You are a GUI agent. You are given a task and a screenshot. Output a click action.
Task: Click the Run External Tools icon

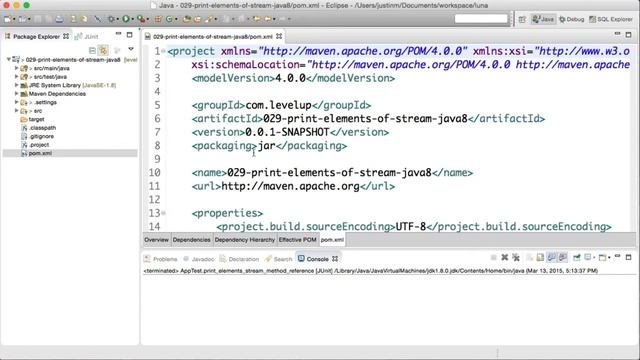pyautogui.click(x=140, y=19)
